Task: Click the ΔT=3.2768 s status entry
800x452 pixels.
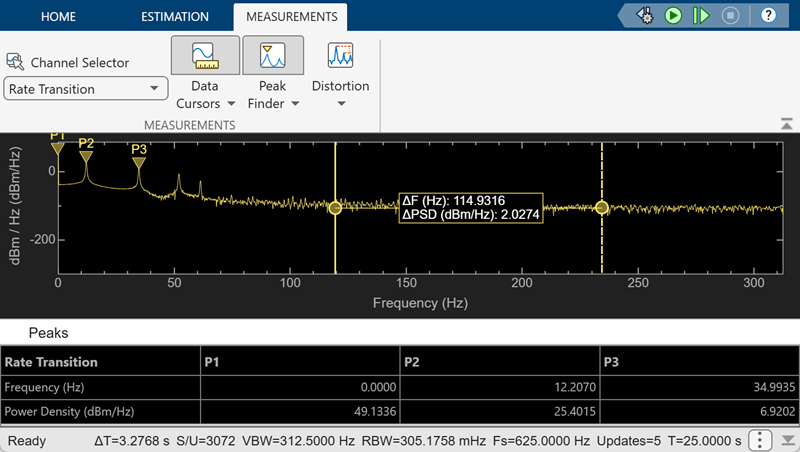Action: tap(132, 441)
